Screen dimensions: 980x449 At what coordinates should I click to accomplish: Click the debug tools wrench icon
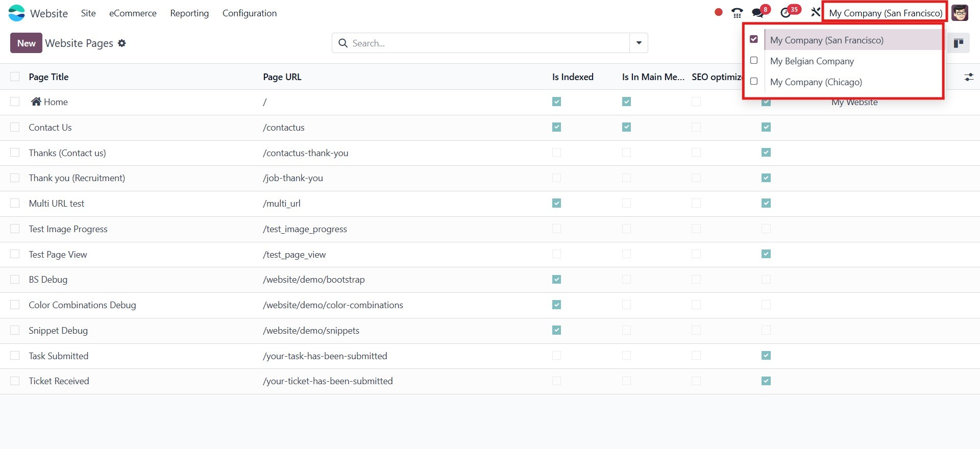[x=815, y=12]
